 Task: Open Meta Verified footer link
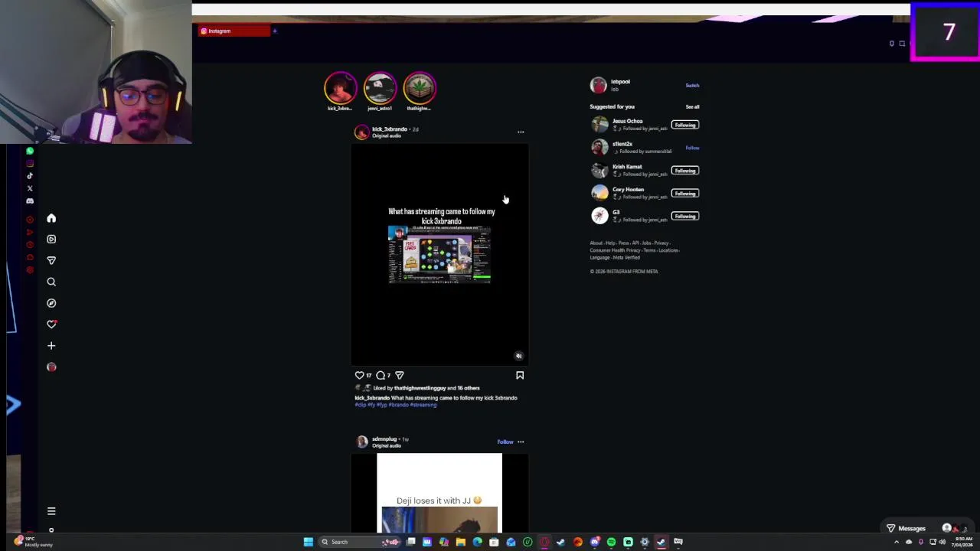[x=626, y=258]
